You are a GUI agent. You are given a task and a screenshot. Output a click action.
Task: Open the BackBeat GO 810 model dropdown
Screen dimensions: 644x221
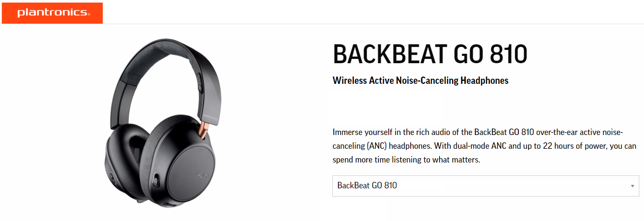[x=486, y=186]
